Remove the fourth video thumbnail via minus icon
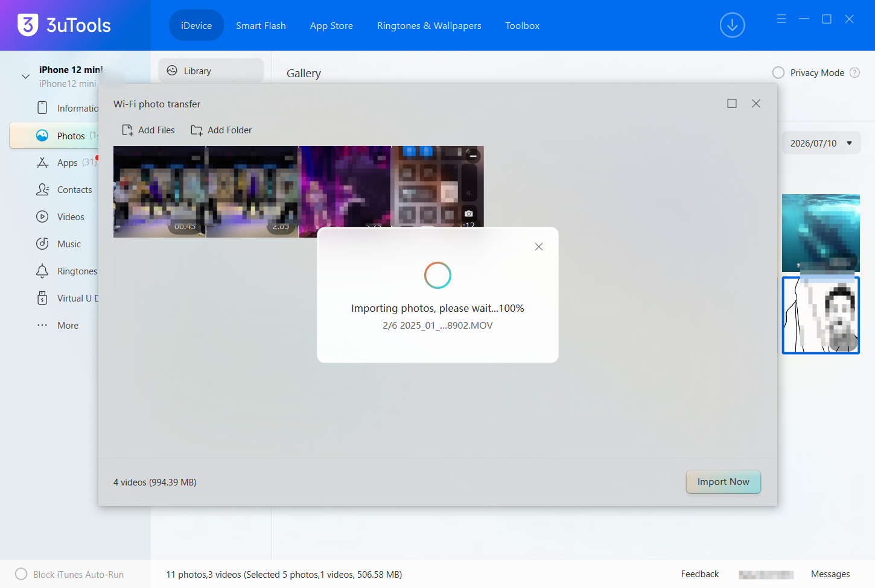Viewport: 875px width, 588px height. (473, 156)
